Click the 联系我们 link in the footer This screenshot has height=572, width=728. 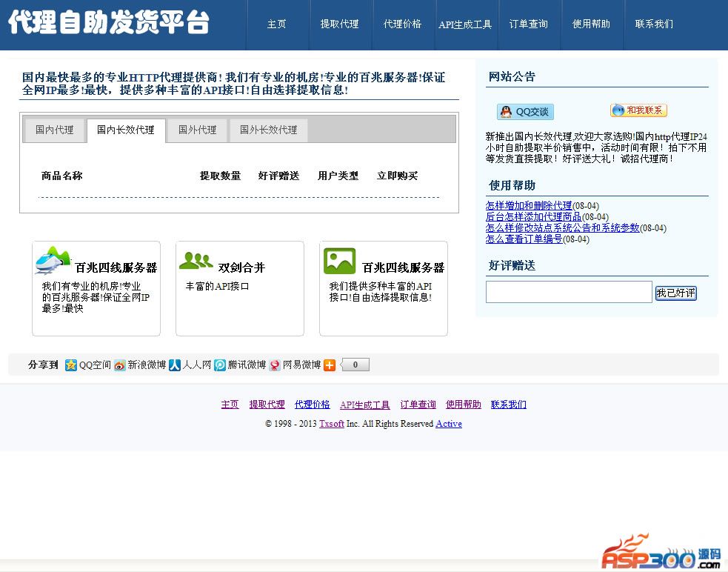508,405
